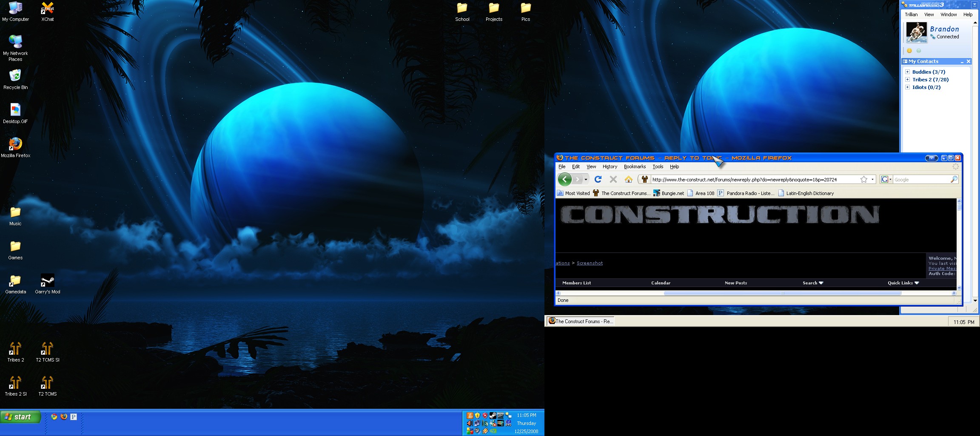Launch Firefox from Quick Launch bar
980x436 pixels.
point(64,417)
